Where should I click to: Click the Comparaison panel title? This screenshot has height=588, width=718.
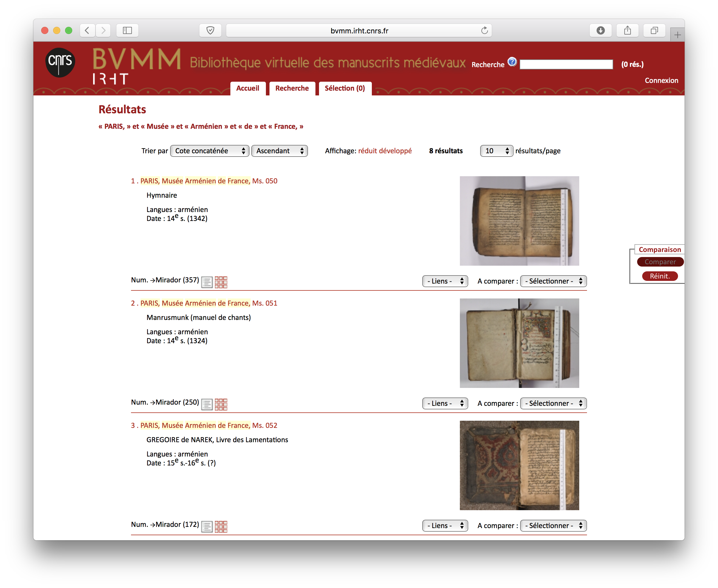(660, 250)
